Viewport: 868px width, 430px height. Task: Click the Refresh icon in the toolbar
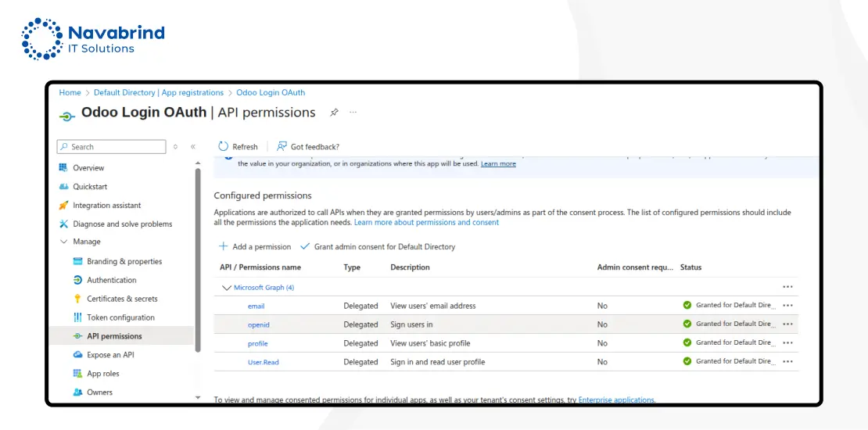224,146
